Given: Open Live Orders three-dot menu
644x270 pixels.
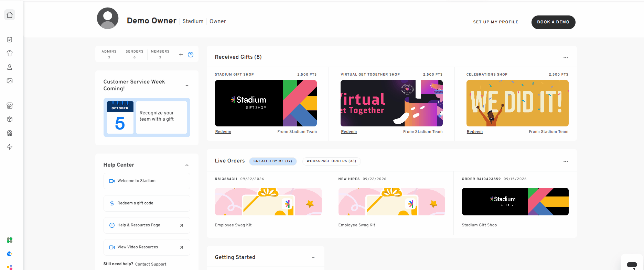Looking at the screenshot, I should point(566,161).
